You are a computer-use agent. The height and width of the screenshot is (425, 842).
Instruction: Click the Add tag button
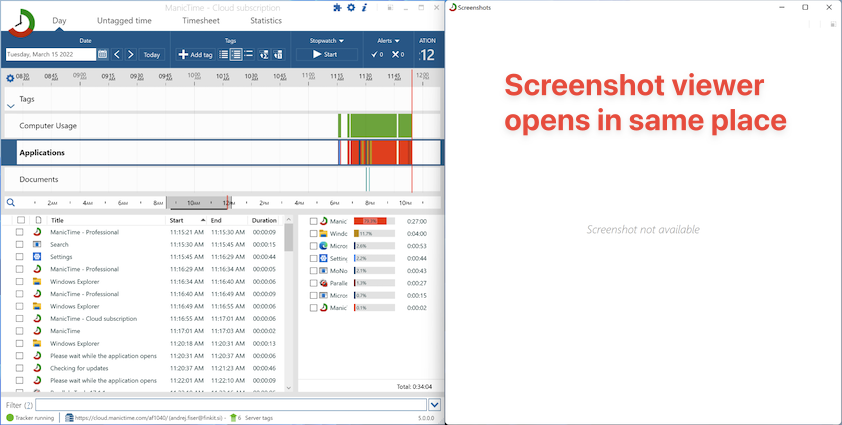[x=195, y=54]
